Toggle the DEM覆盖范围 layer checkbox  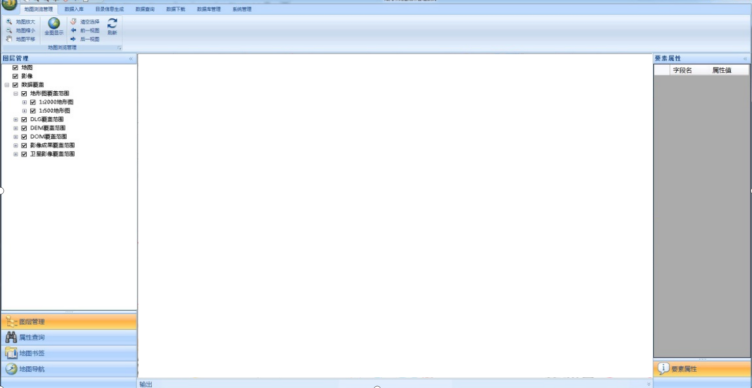coord(24,128)
